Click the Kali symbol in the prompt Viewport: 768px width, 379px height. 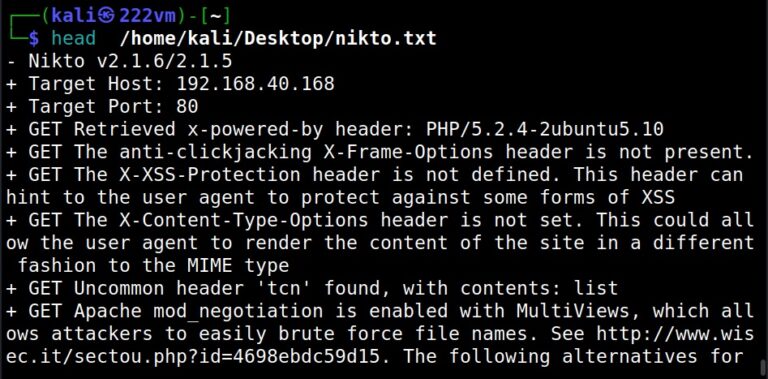(x=106, y=16)
